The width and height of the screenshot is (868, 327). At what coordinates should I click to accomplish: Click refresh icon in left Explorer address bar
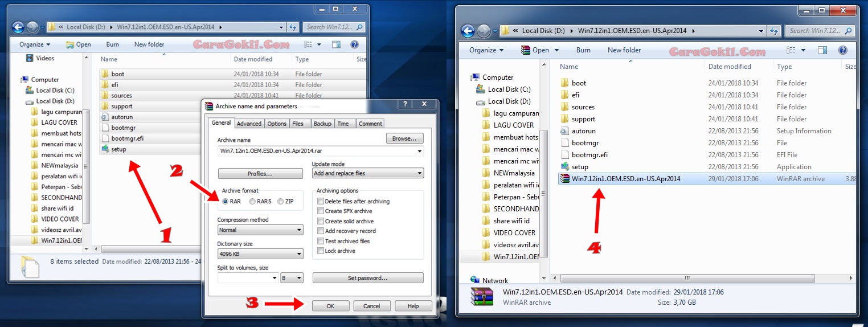pyautogui.click(x=293, y=27)
